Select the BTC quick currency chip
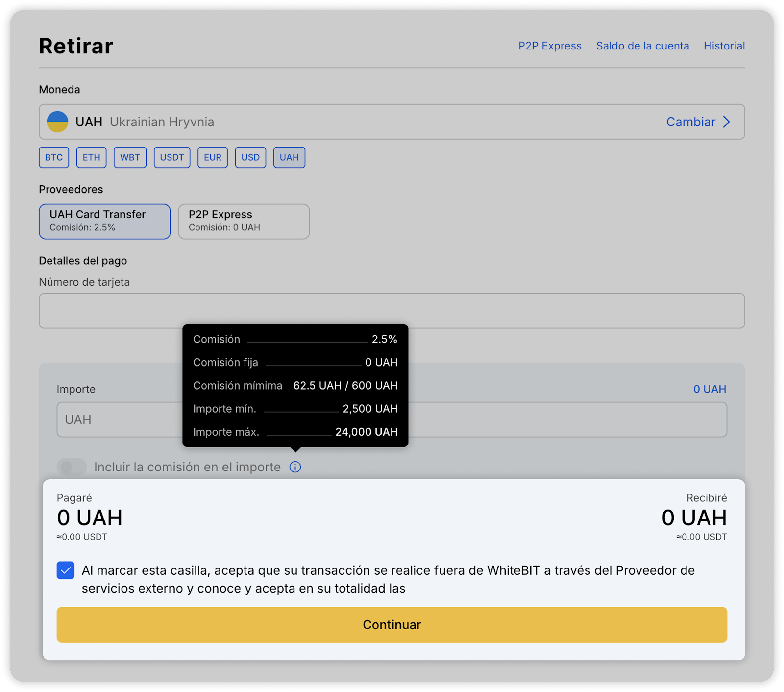The image size is (784, 692). click(x=54, y=157)
